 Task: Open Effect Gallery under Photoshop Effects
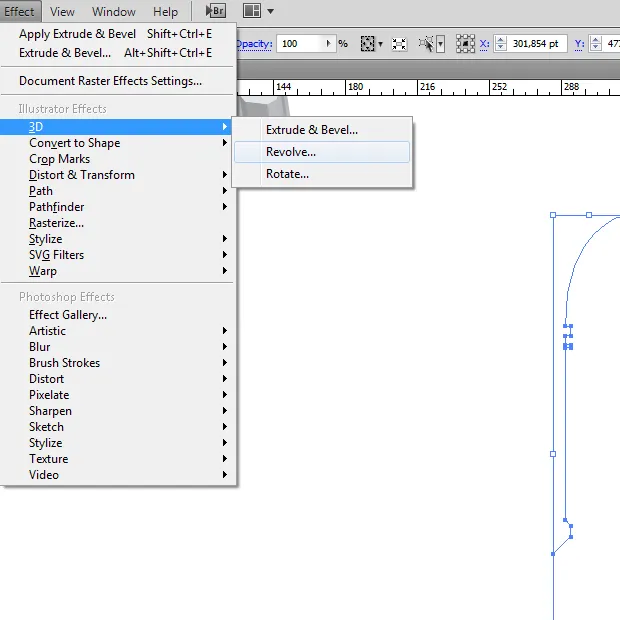(67, 315)
